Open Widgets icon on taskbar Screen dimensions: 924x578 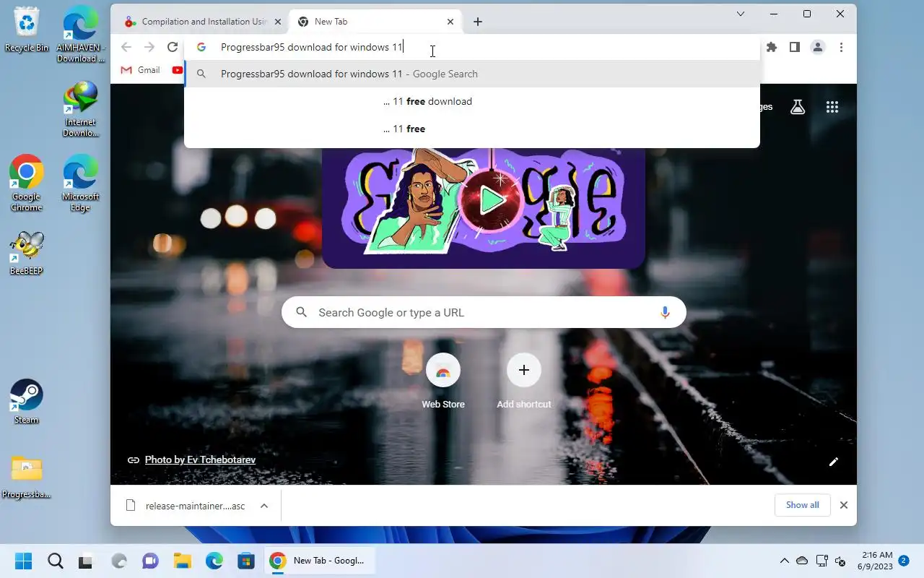point(118,561)
